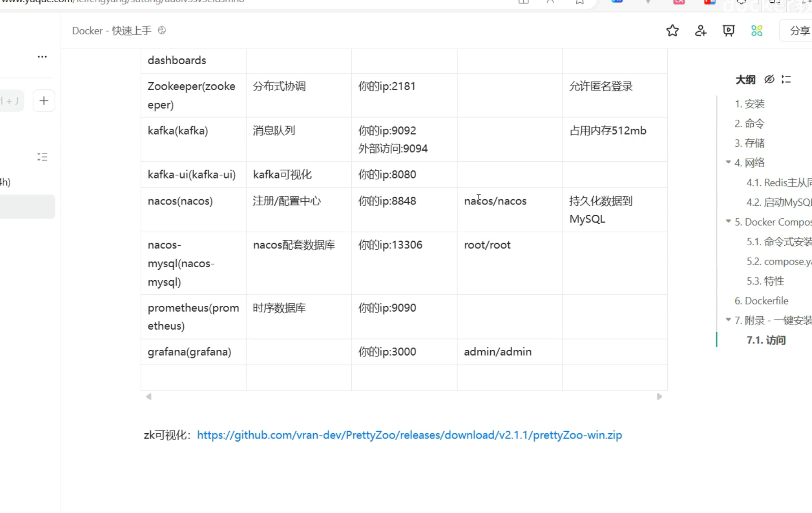Open 4.2. 启动MySQL outline entry

(x=779, y=202)
